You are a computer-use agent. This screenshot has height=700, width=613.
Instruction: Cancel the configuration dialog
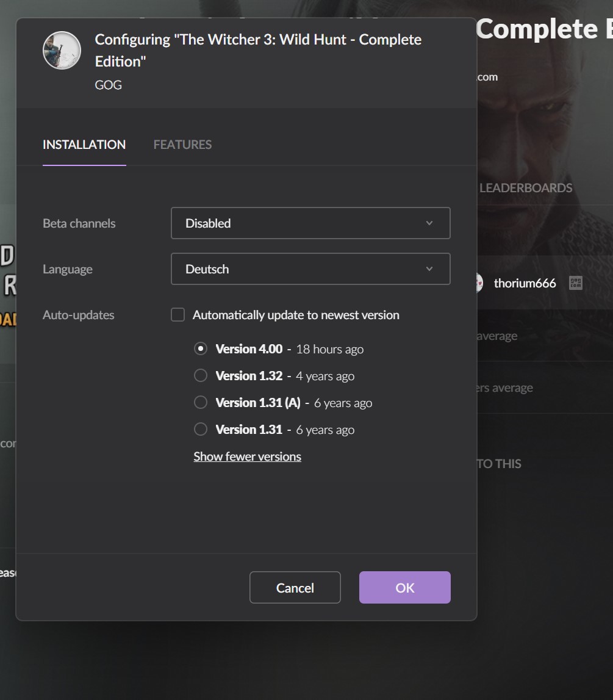295,587
